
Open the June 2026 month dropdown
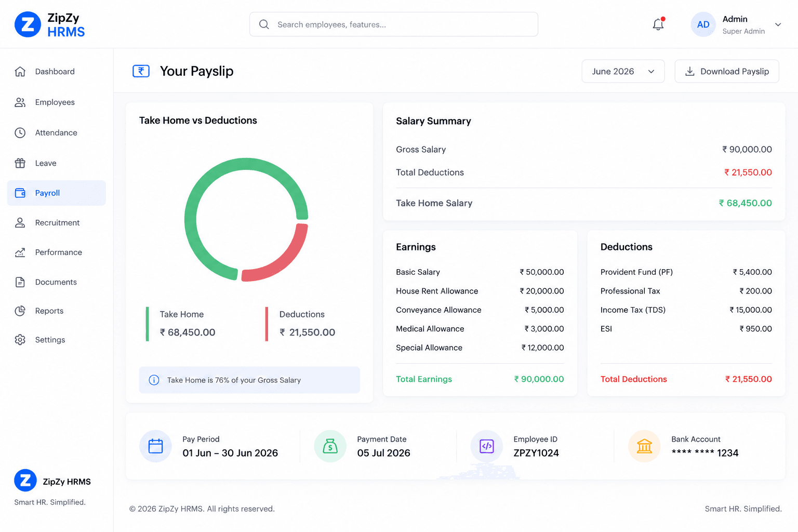(x=623, y=72)
